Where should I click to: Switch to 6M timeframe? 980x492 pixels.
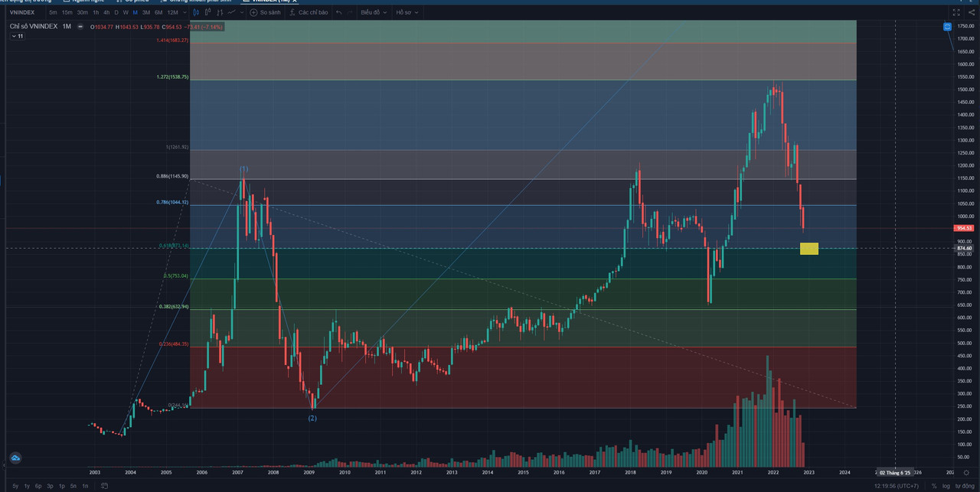click(x=158, y=12)
